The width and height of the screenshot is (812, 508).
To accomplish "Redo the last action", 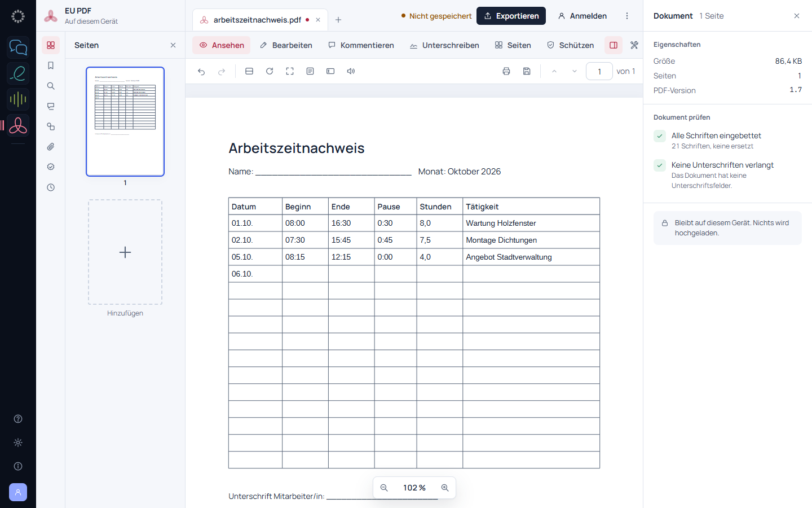I will coord(222,71).
